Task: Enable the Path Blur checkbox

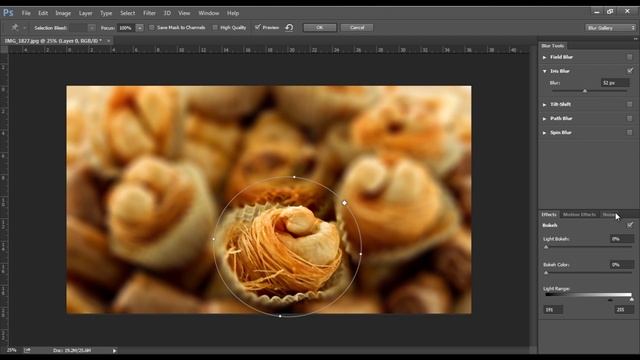Action: (629, 118)
